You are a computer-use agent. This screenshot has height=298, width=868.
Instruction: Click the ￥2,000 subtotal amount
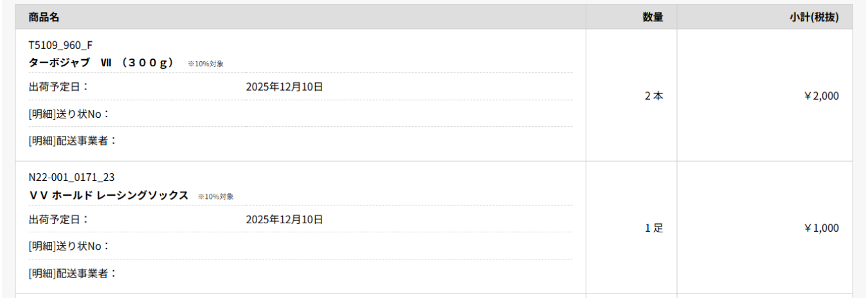(x=821, y=96)
